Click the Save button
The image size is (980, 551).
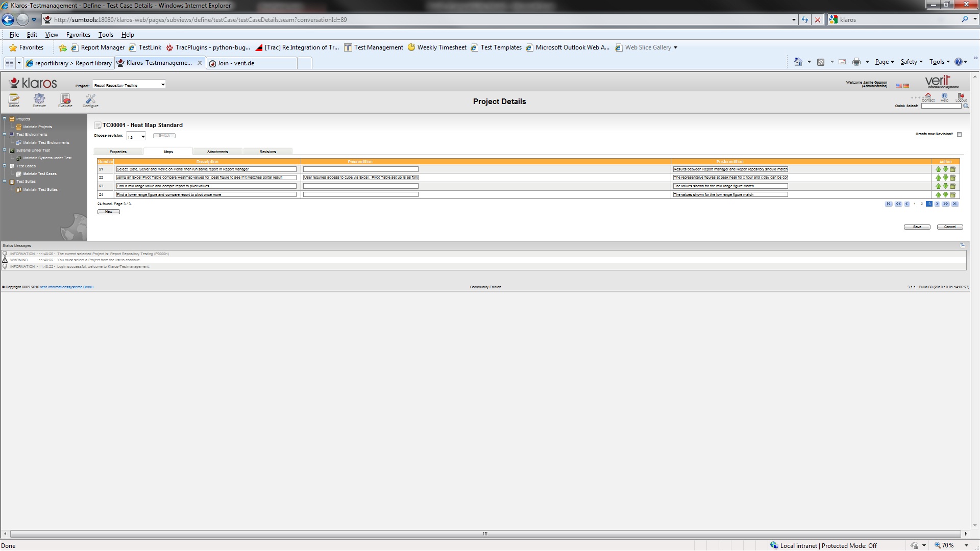[917, 227]
